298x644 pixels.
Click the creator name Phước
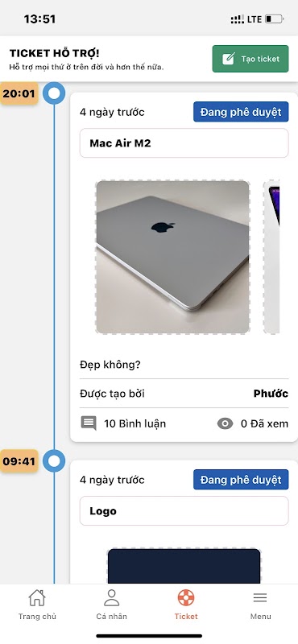tap(271, 394)
